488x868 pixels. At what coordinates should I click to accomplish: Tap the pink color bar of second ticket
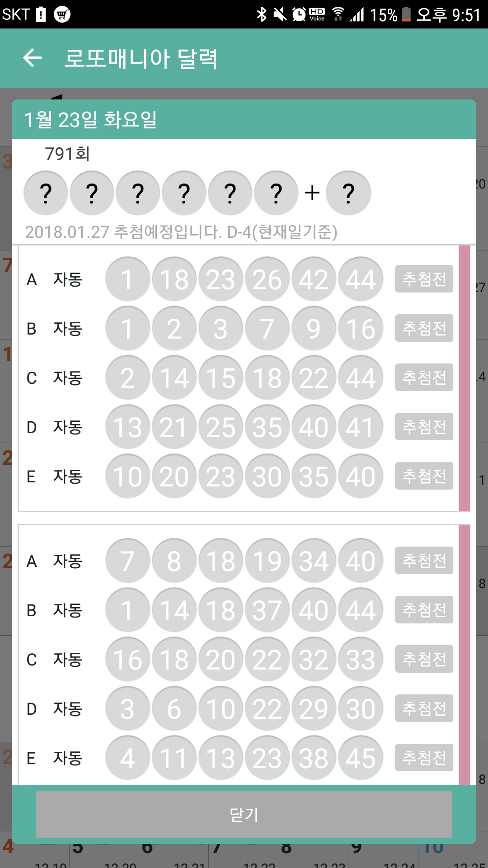pos(465,655)
